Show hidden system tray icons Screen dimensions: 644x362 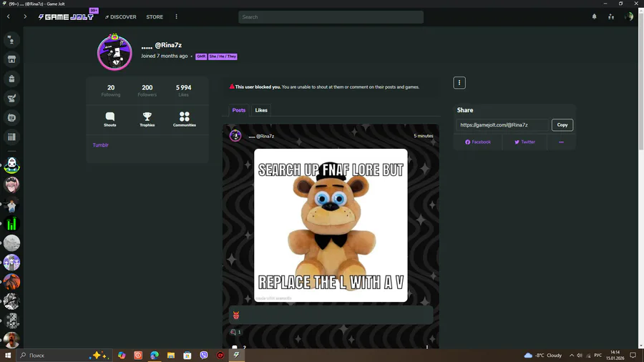[x=571, y=355]
